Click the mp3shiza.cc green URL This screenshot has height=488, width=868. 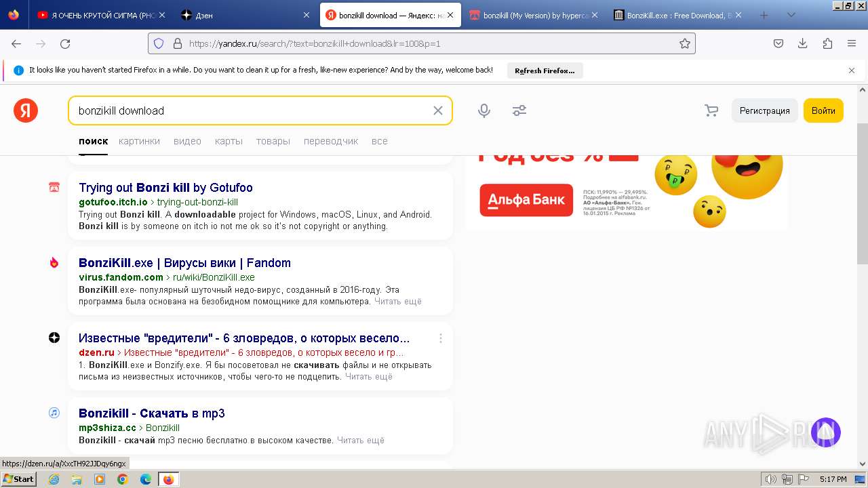tap(107, 428)
